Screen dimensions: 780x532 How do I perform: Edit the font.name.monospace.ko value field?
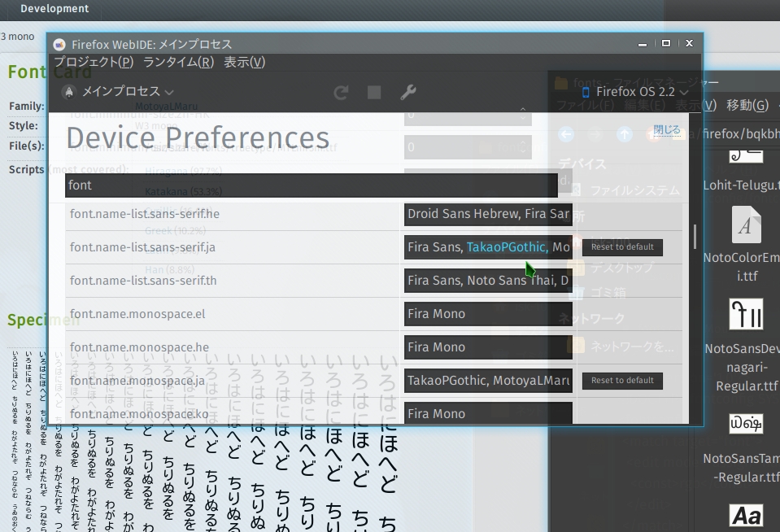point(488,413)
